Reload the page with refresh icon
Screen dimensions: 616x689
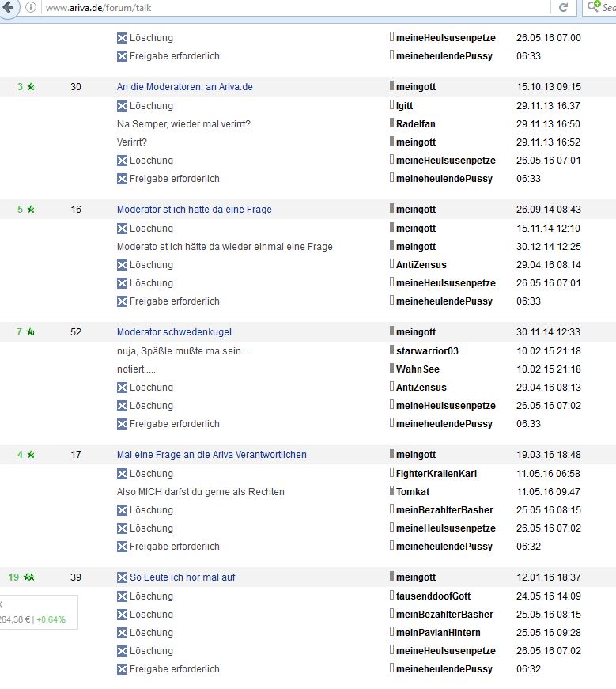[x=564, y=7]
